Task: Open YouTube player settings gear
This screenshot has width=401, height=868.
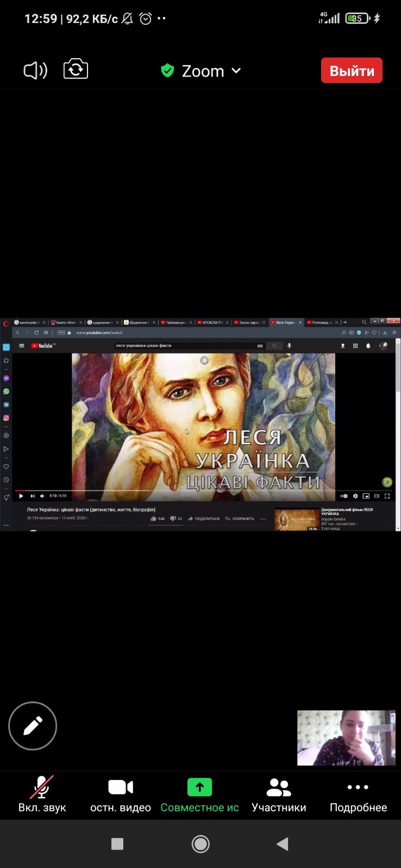Action: [355, 496]
